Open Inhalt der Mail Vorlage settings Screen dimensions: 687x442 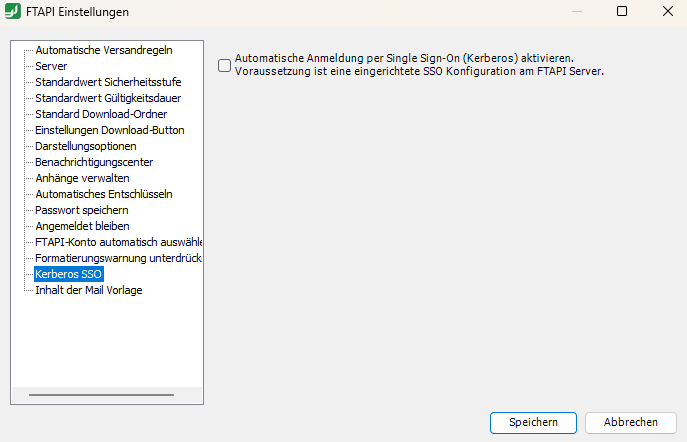click(x=88, y=290)
